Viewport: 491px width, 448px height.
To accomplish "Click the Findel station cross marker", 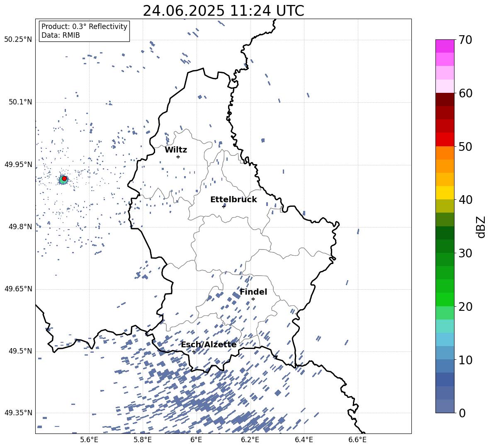I will tap(253, 299).
